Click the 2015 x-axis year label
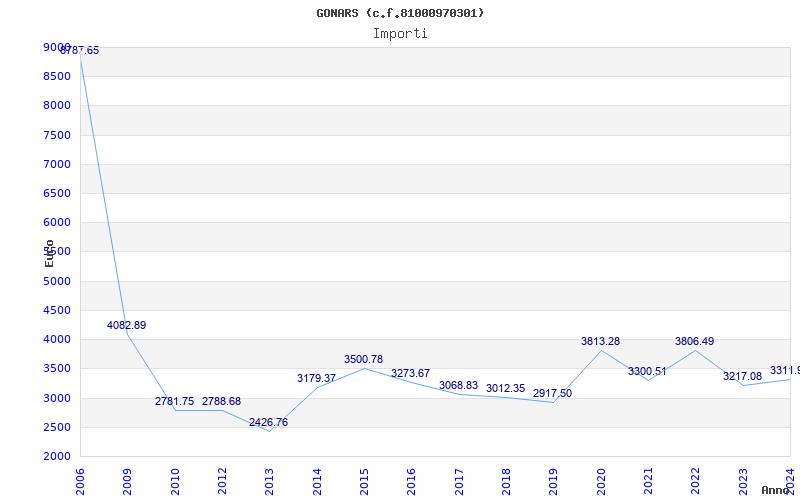The image size is (800, 500). [364, 482]
